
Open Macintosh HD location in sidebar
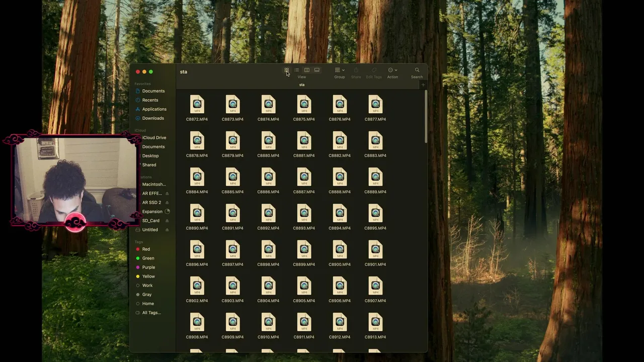pyautogui.click(x=154, y=185)
